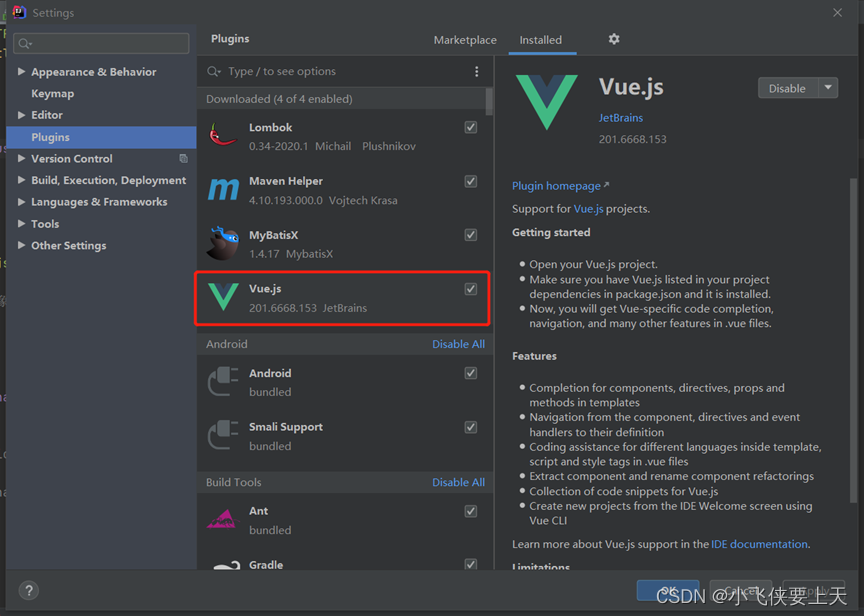Click the Android plugin plug icon

click(223, 382)
